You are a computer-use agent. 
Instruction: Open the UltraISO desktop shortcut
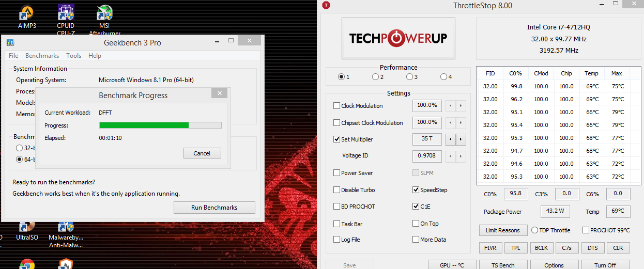27,231
